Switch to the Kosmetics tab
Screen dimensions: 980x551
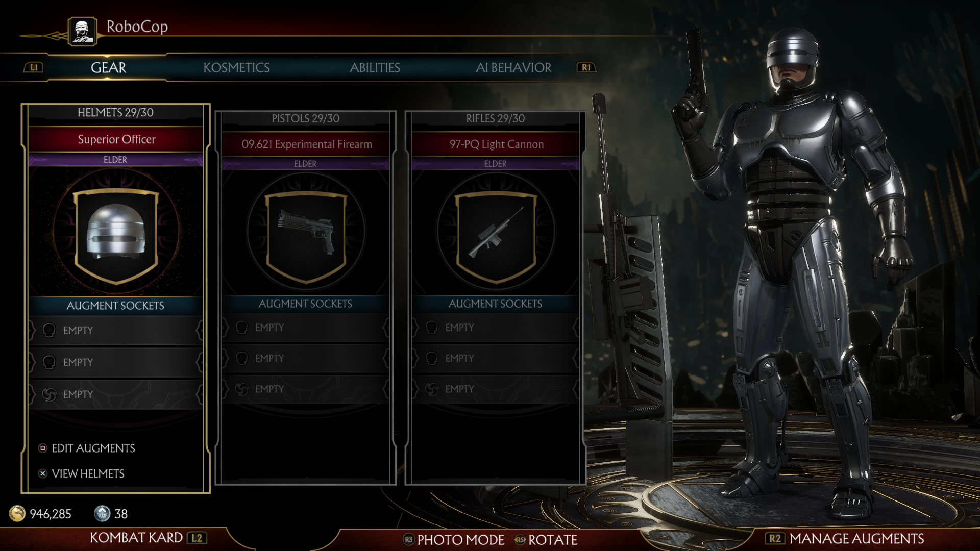point(236,67)
